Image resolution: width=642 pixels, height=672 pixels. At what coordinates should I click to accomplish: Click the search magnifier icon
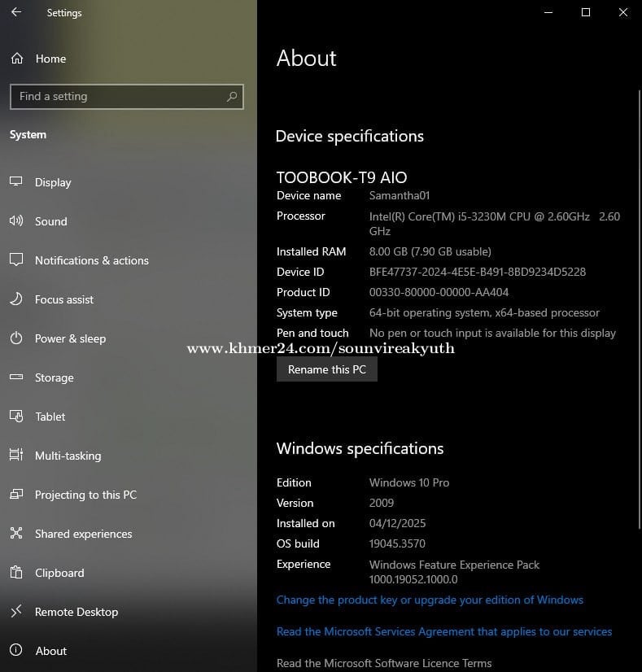coord(231,97)
